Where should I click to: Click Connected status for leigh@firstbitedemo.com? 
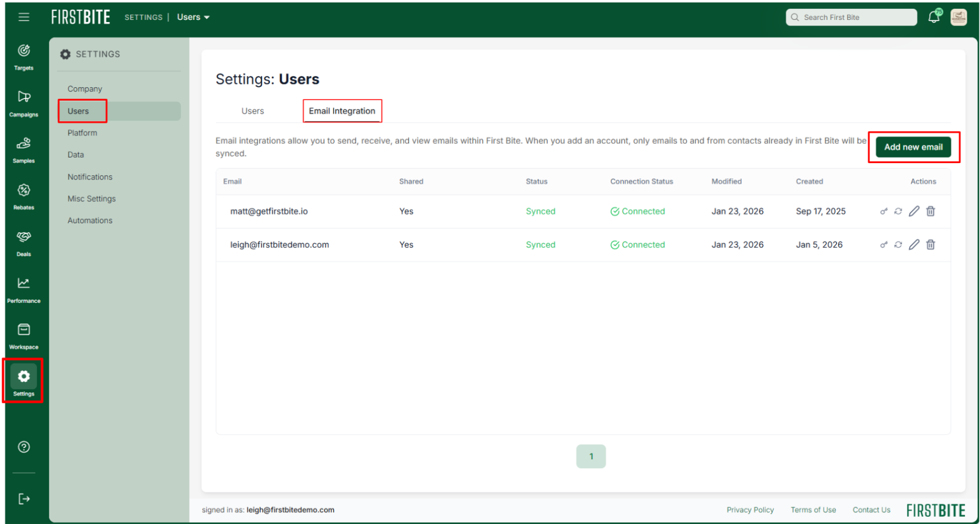tap(638, 244)
